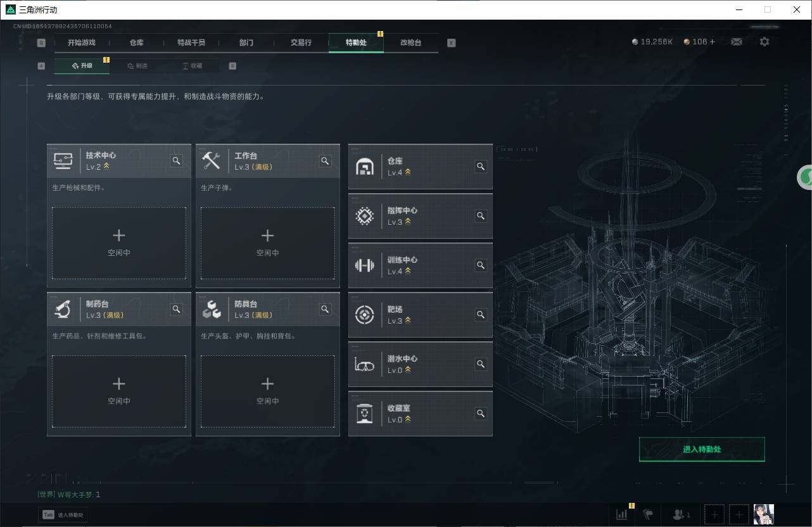Switch to the 仓库 top tab
Screen dimensions: 812x527
[136, 42]
